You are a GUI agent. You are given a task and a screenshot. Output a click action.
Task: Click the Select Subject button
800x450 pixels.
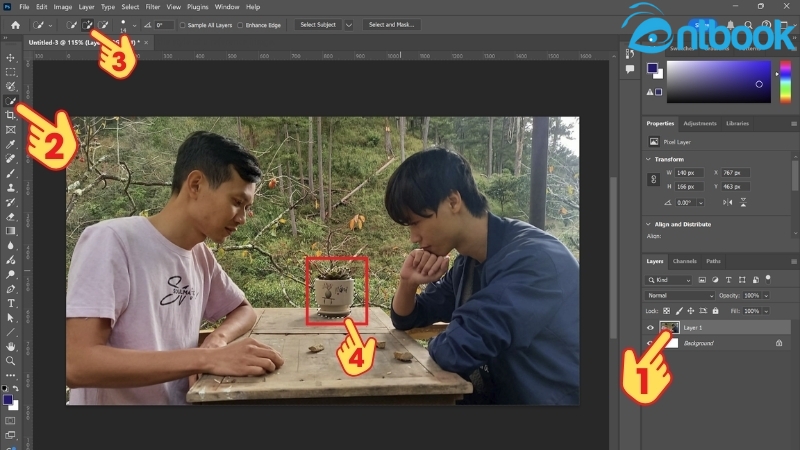tap(318, 24)
